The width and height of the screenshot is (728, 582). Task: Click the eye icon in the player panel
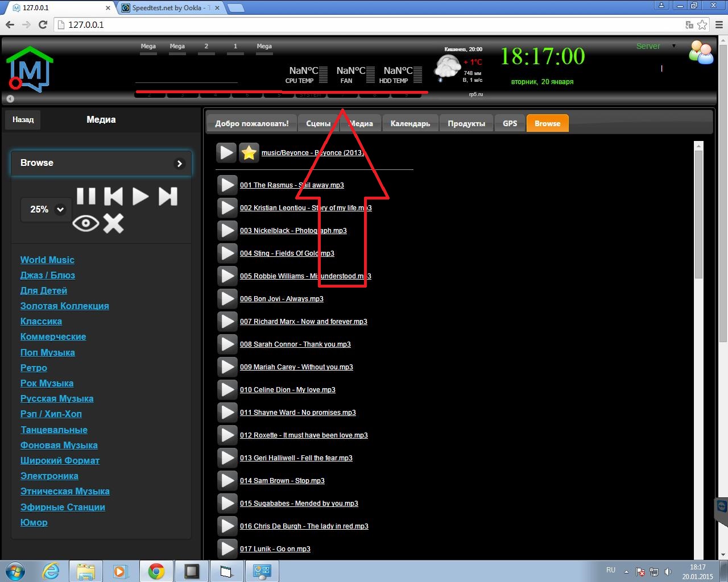tap(86, 223)
